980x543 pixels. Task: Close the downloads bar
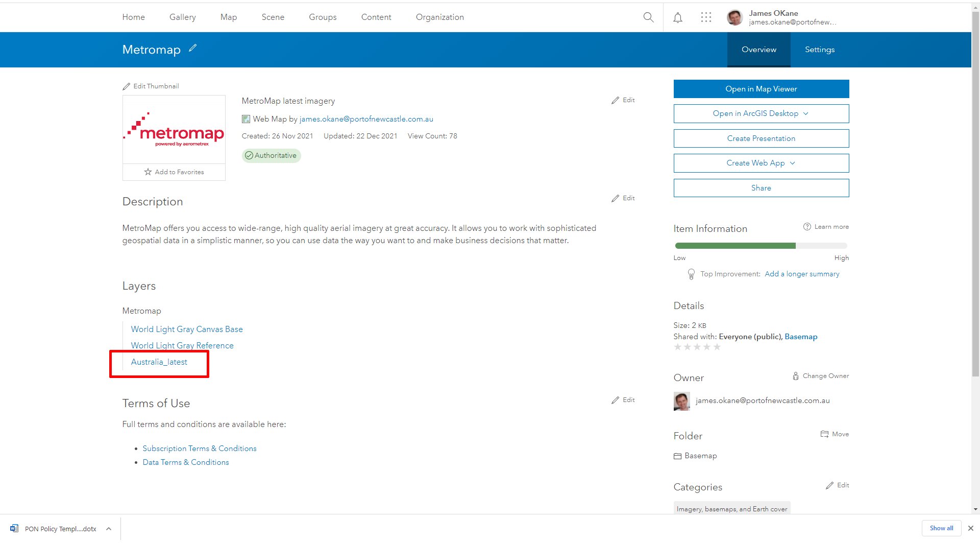[x=971, y=528]
